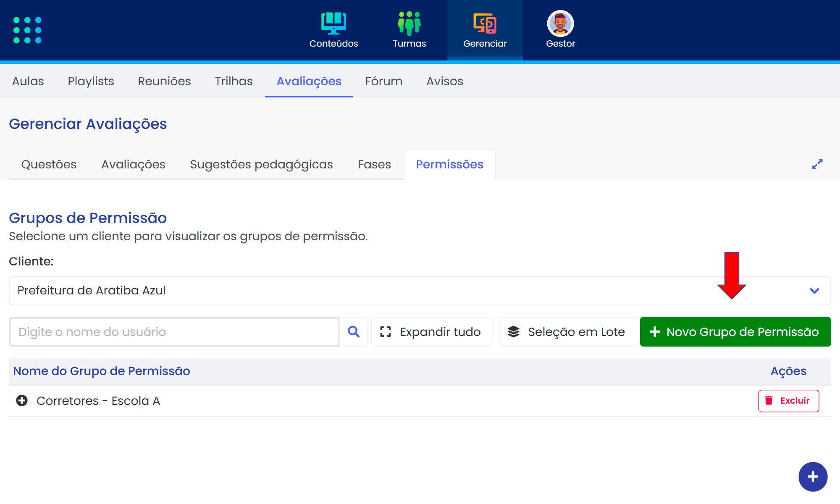
Task: Open the Cliente dropdown chevron
Action: click(x=814, y=291)
